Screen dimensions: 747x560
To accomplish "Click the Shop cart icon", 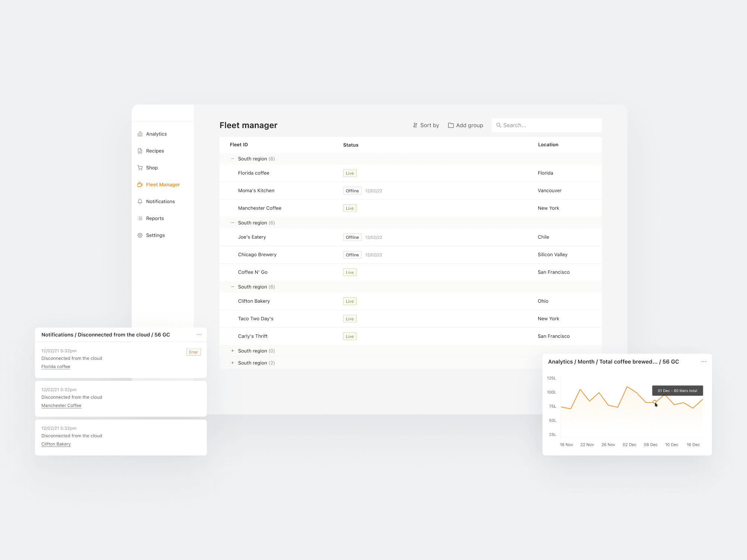I will tap(140, 168).
